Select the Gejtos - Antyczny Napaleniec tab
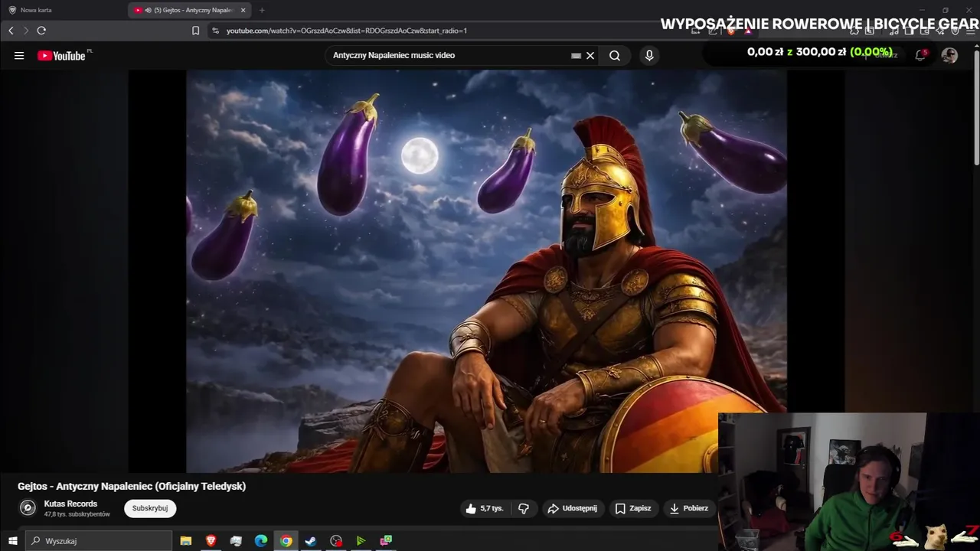The width and height of the screenshot is (980, 551). tap(188, 10)
